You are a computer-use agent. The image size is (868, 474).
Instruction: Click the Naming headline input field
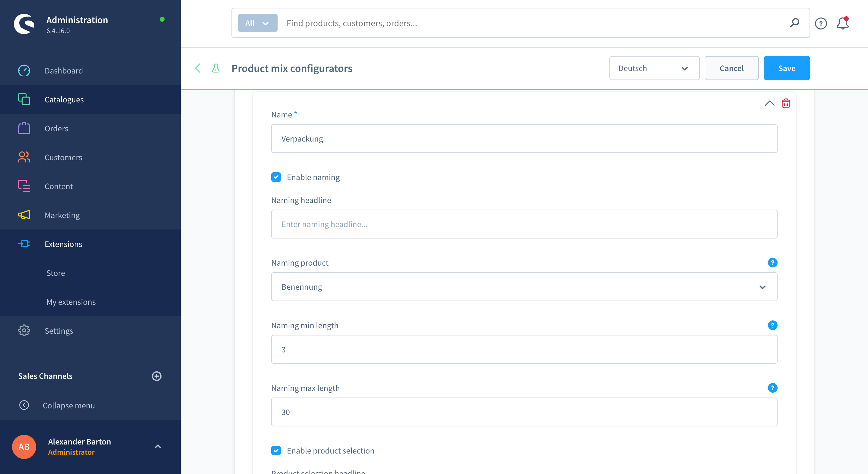pyautogui.click(x=524, y=224)
